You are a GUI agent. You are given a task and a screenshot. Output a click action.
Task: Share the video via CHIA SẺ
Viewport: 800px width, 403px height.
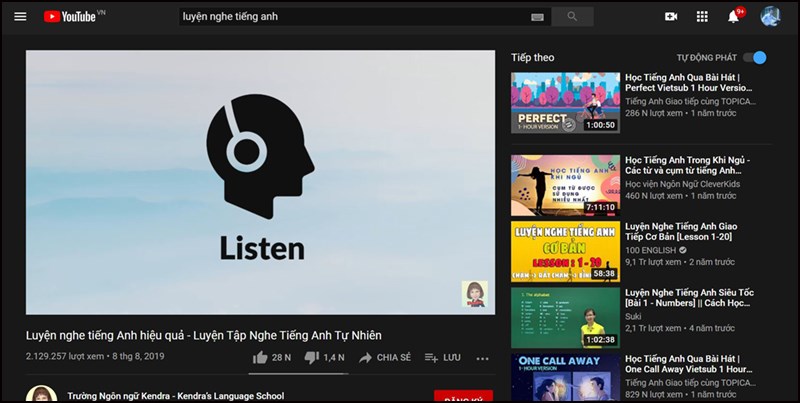[x=385, y=358]
